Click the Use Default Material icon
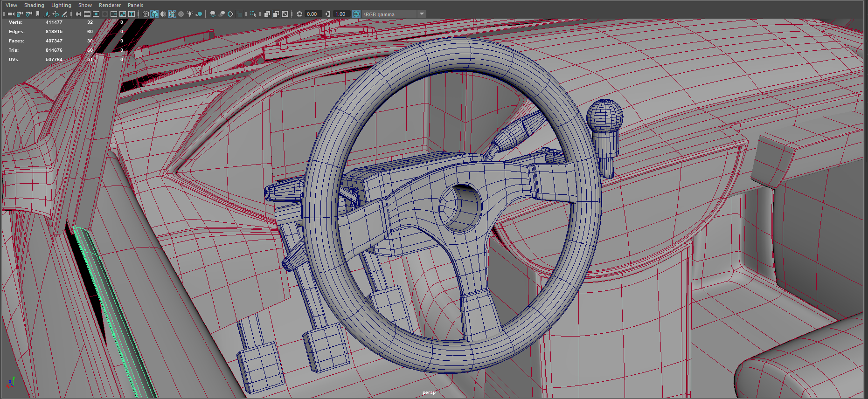 tap(163, 14)
